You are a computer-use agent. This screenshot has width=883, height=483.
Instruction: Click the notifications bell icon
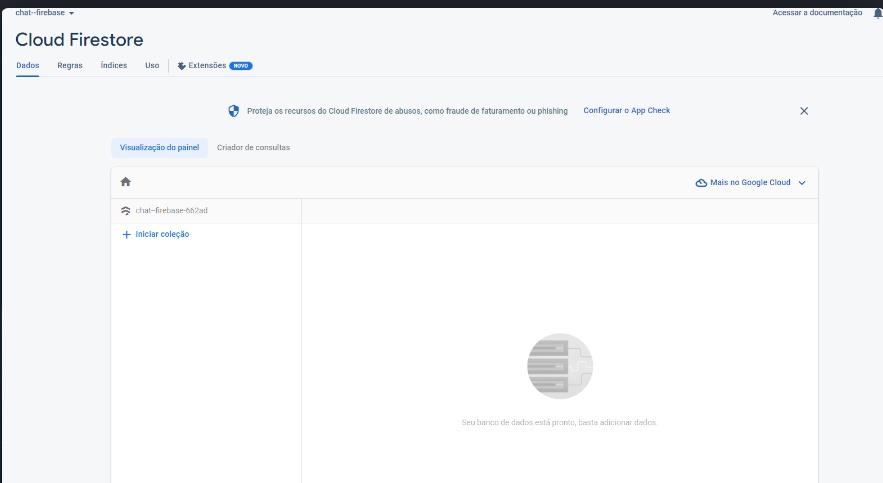[877, 13]
